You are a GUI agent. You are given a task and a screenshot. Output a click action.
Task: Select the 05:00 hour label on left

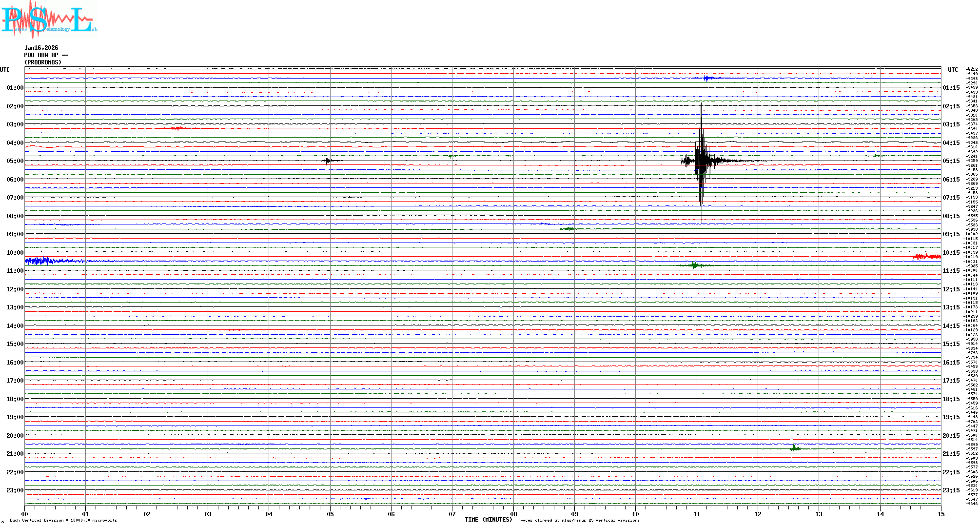click(x=15, y=161)
